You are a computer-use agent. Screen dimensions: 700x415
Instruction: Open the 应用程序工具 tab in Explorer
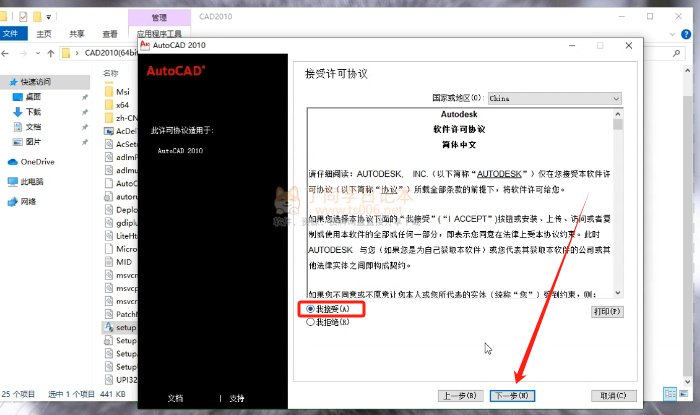coord(159,33)
